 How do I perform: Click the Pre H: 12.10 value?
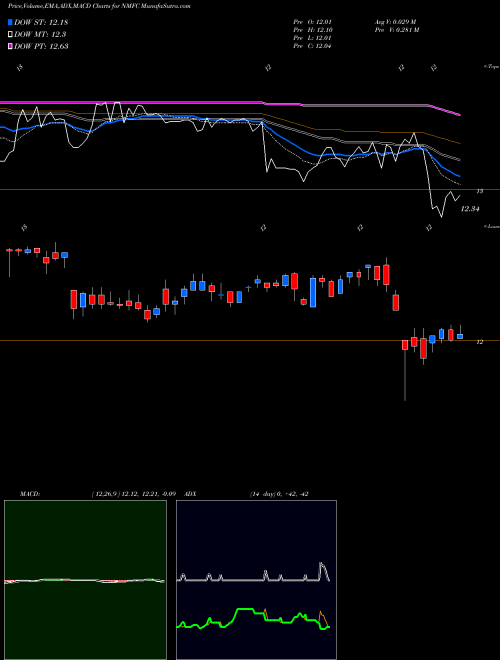(x=312, y=30)
